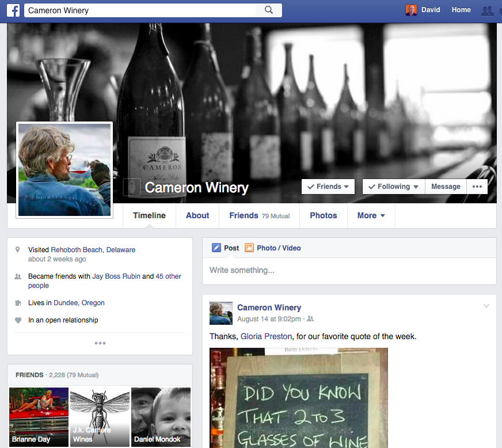Viewport: 502px width, 448px height.
Task: Expand the More tab menu
Action: coord(371,215)
